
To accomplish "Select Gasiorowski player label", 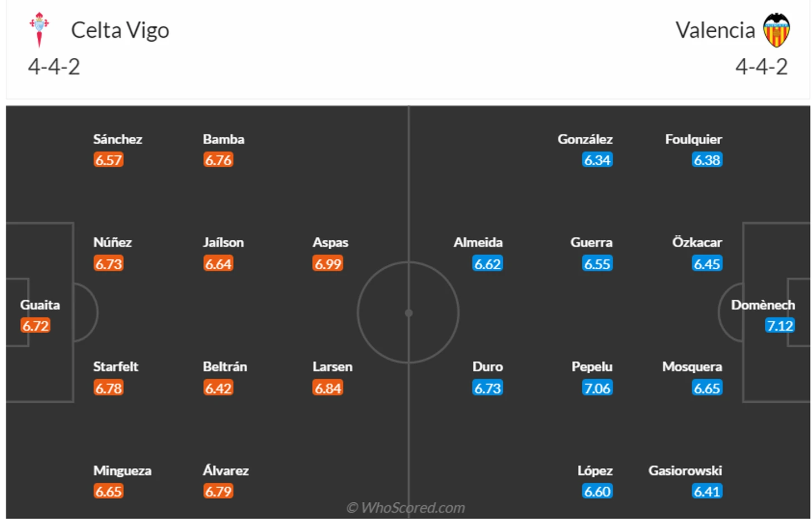I will pyautogui.click(x=685, y=471).
